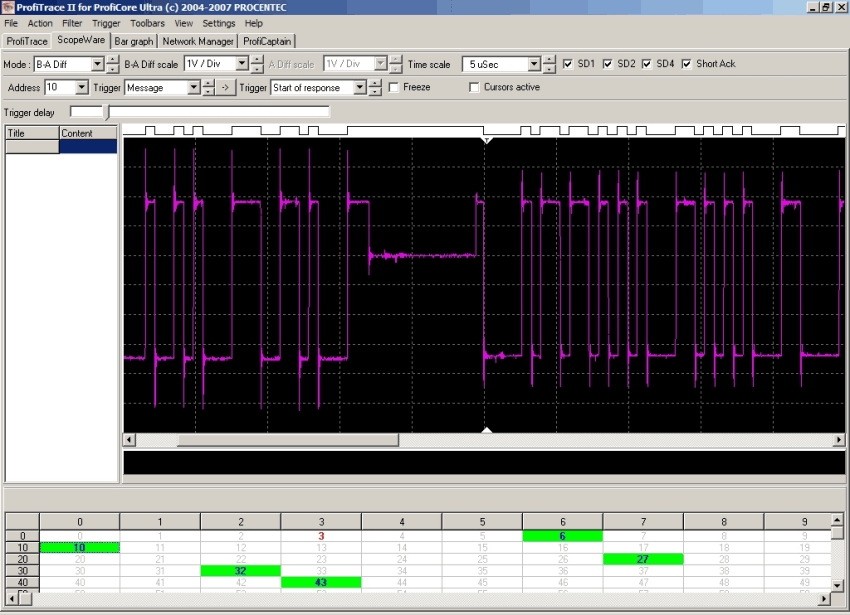
Task: Click the station grid's left scroll arrow
Action: coord(12,599)
